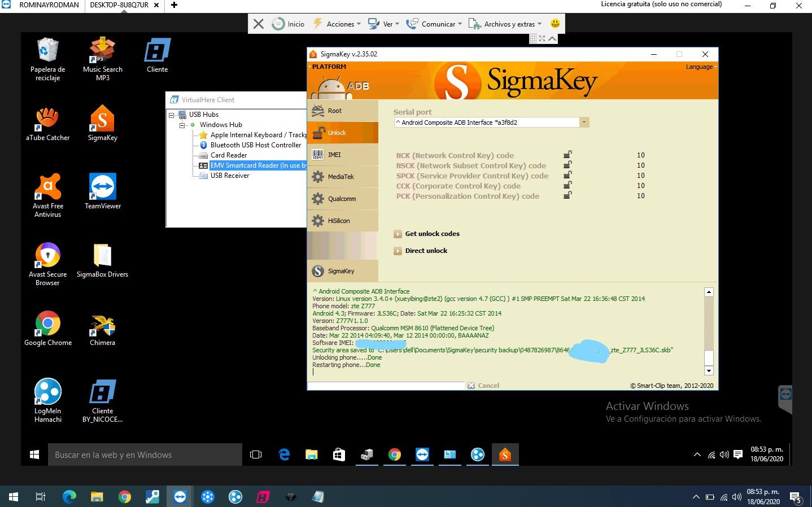Open the HiSilicon platform tab

point(343,221)
